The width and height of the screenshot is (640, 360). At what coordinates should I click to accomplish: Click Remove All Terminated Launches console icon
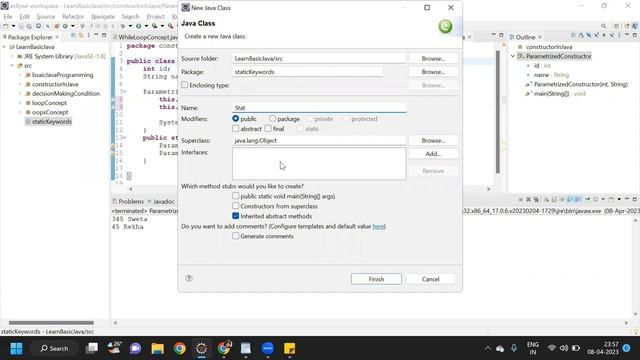[x=536, y=200]
